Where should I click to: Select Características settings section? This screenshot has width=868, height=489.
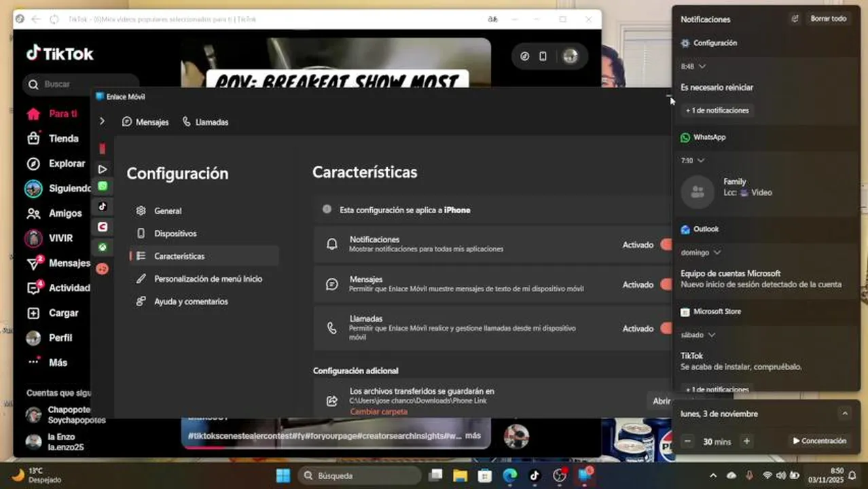204,256
